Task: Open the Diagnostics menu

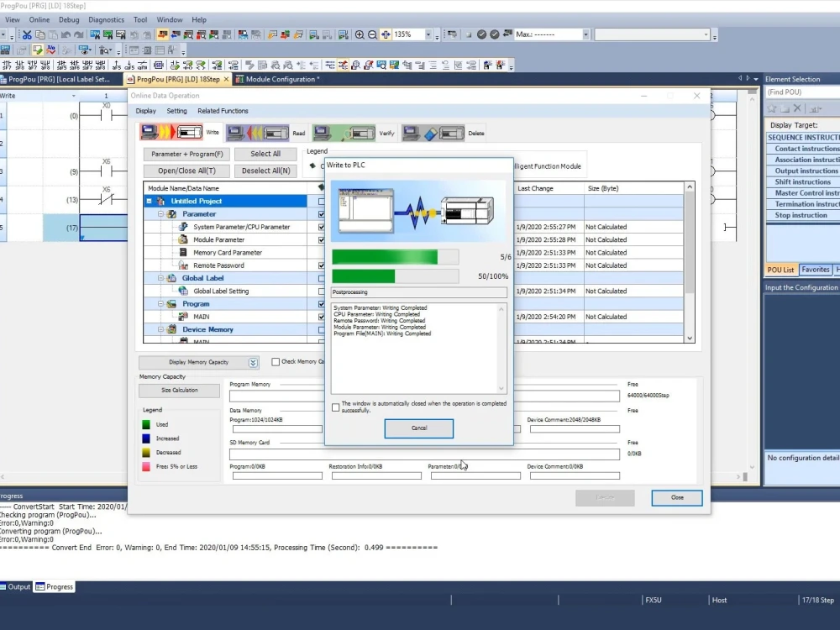Action: 106,20
